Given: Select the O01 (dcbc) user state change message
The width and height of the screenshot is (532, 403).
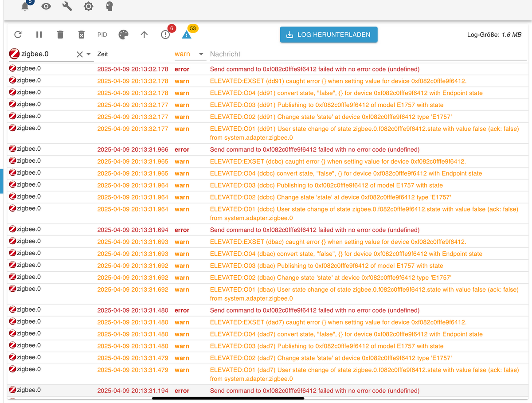Looking at the screenshot, I should [x=364, y=213].
